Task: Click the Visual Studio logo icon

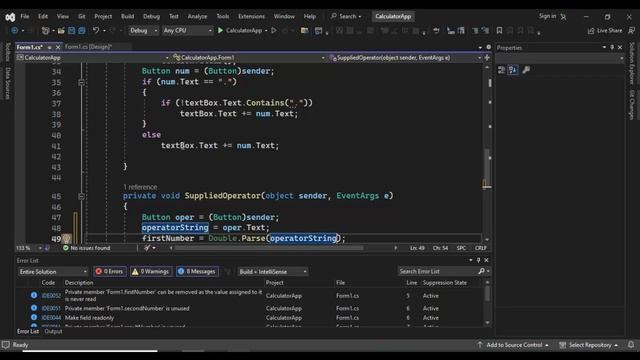Action: tap(10, 17)
